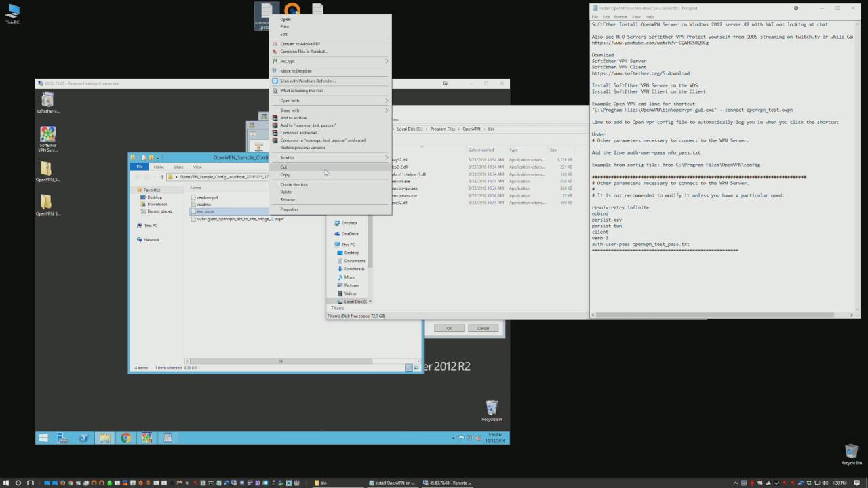Screen dimensions: 868x488
Task: Open Home tab in OpenVPN_Sample_Config explorer
Action: point(159,167)
